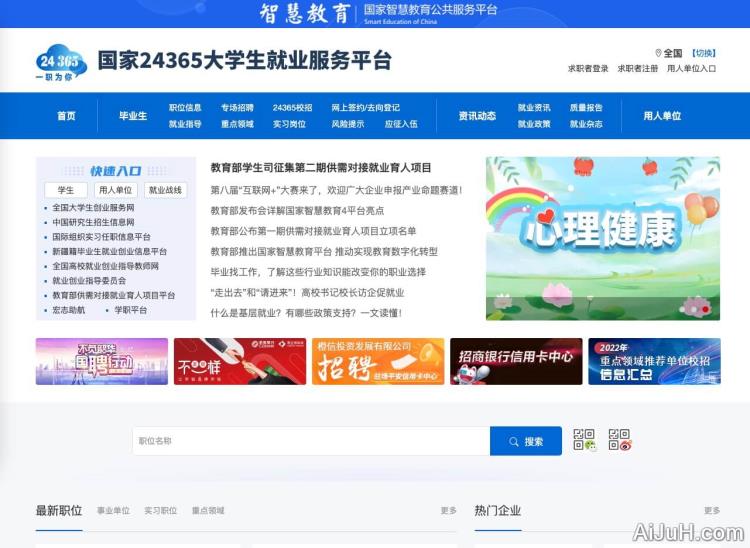Open 新疆籍毕业生就业创业信息平台 link
This screenshot has width=750, height=548.
click(110, 252)
